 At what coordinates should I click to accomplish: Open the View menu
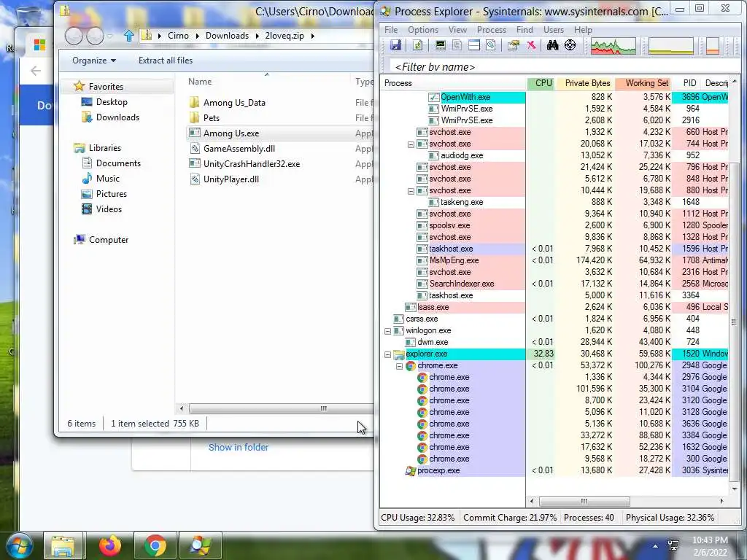[457, 29]
